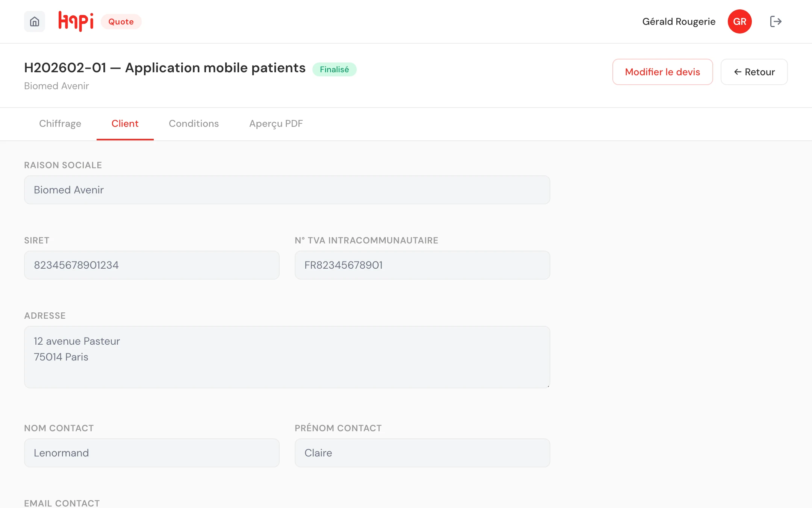
Task: Click the Gérald Rougerie user name
Action: click(679, 21)
